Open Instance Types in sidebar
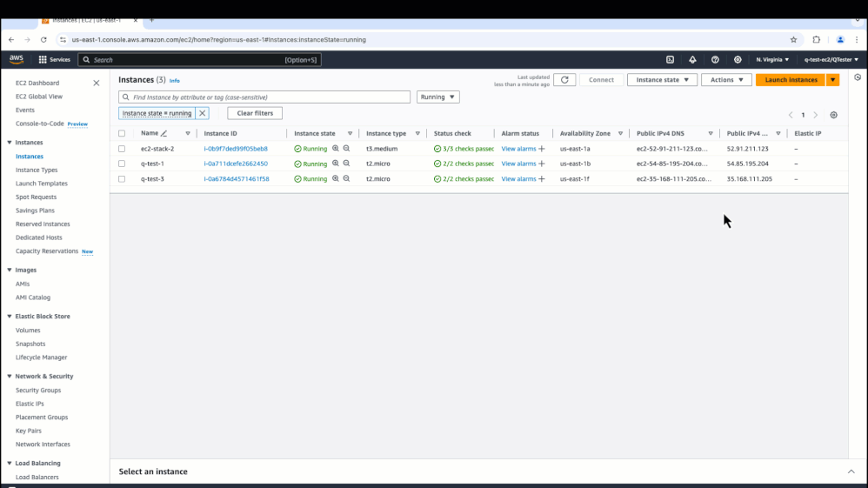 tap(37, 170)
